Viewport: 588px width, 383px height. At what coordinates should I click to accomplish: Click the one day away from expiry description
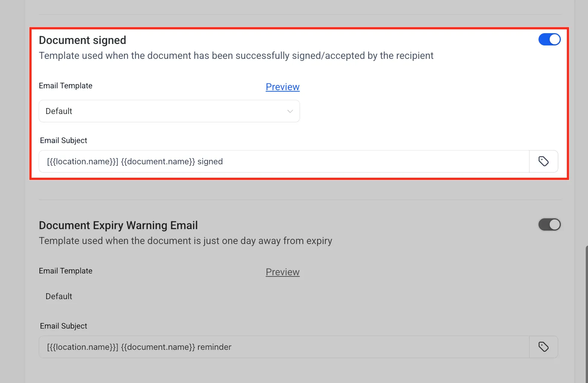(186, 241)
